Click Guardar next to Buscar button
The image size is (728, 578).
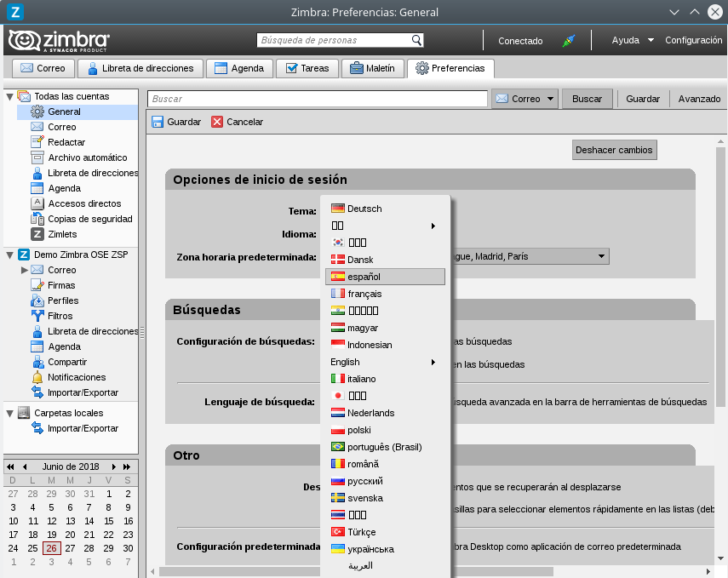point(643,99)
